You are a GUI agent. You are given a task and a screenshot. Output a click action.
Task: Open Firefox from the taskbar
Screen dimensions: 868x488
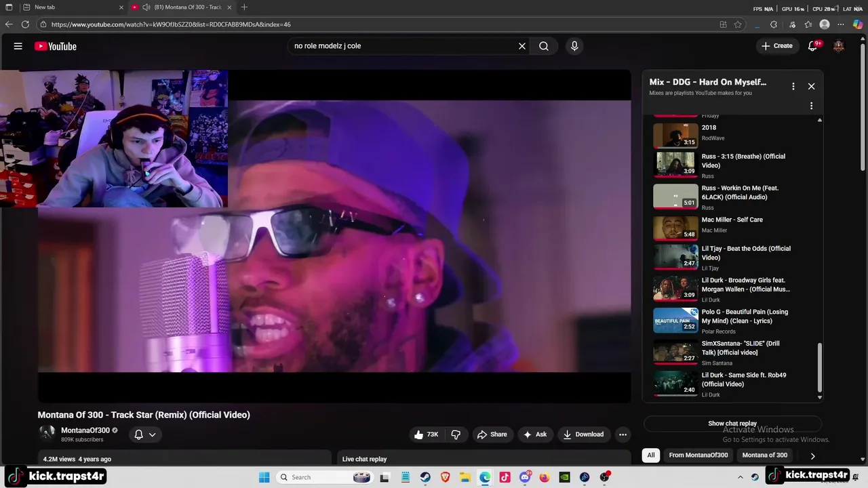545,477
